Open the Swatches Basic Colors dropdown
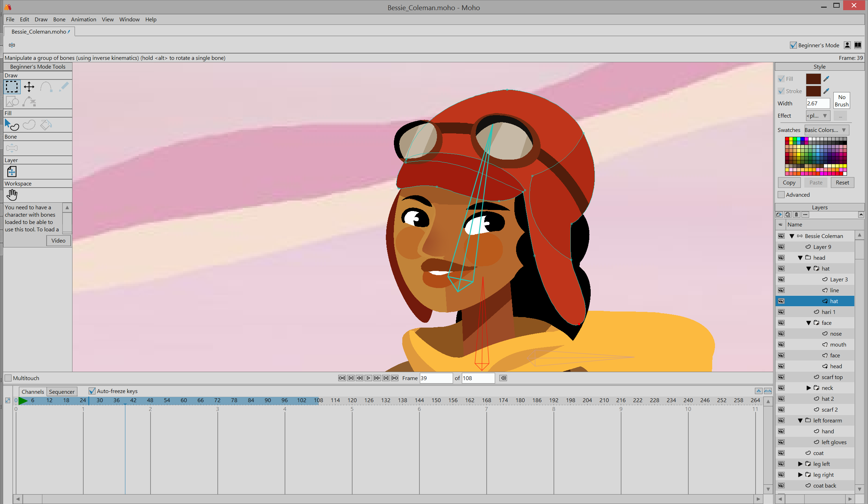The image size is (868, 504). [826, 130]
